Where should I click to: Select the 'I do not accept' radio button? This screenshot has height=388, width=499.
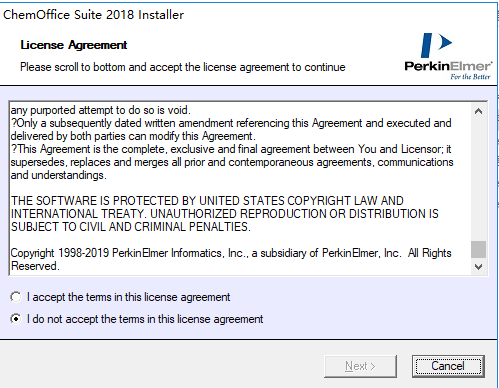[x=15, y=319]
